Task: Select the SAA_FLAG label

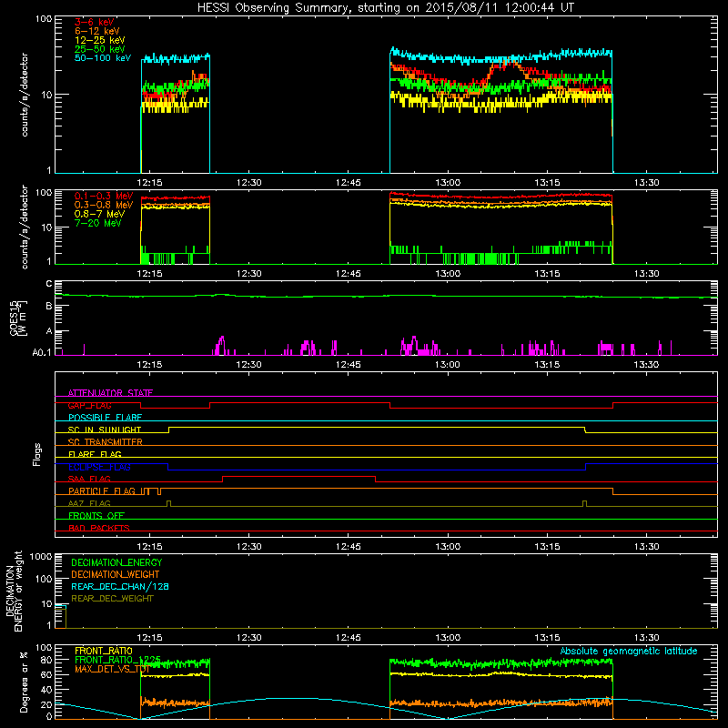Action: coord(89,479)
